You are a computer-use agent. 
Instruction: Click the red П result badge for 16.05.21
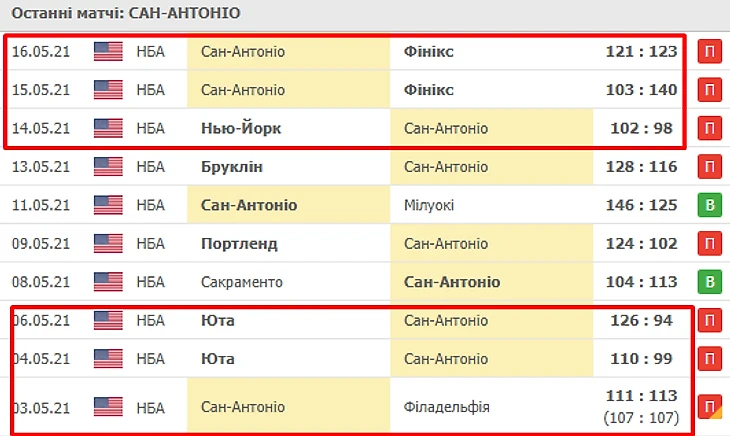point(709,52)
